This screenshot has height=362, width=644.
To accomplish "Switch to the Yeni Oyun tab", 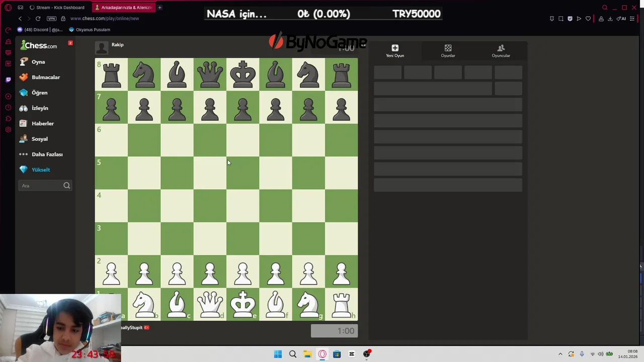I will [x=395, y=51].
